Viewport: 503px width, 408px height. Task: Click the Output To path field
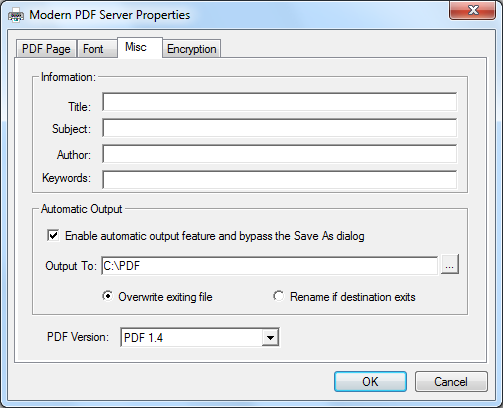point(269,266)
